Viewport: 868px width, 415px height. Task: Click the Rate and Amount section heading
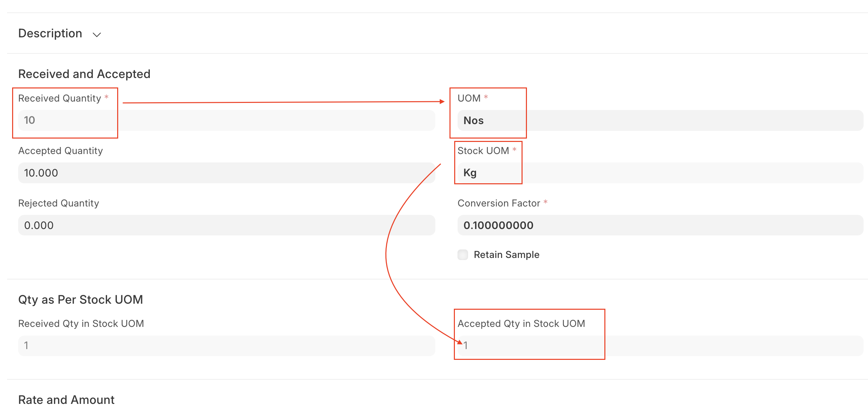(66, 400)
